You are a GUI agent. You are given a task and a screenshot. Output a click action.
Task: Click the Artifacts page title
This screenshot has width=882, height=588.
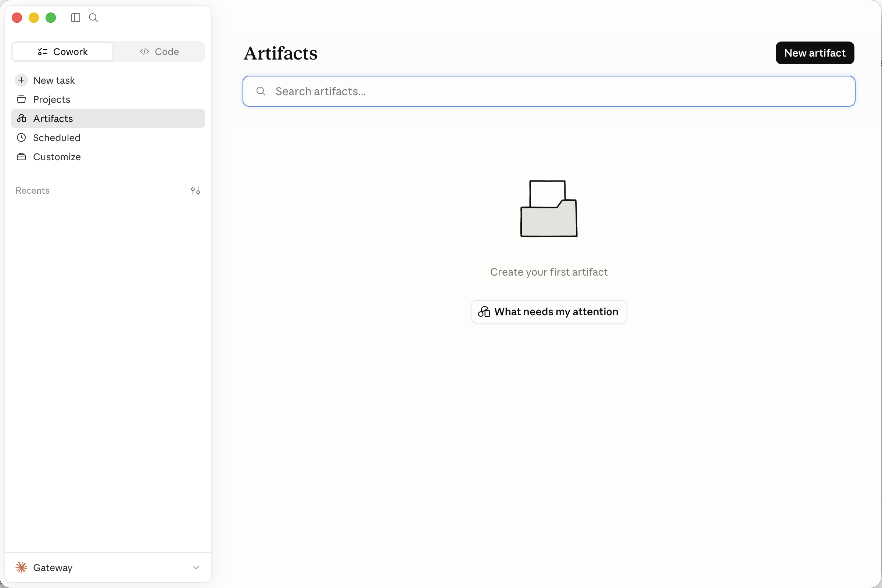(x=280, y=53)
